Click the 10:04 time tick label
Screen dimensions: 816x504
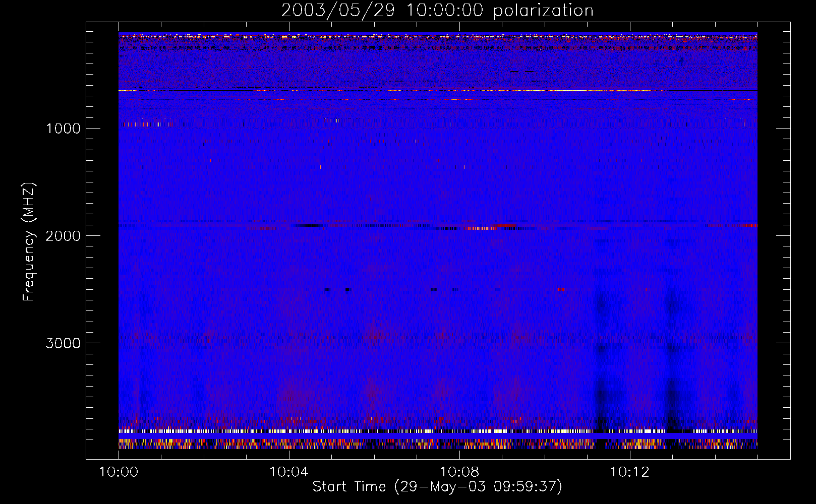coord(289,472)
